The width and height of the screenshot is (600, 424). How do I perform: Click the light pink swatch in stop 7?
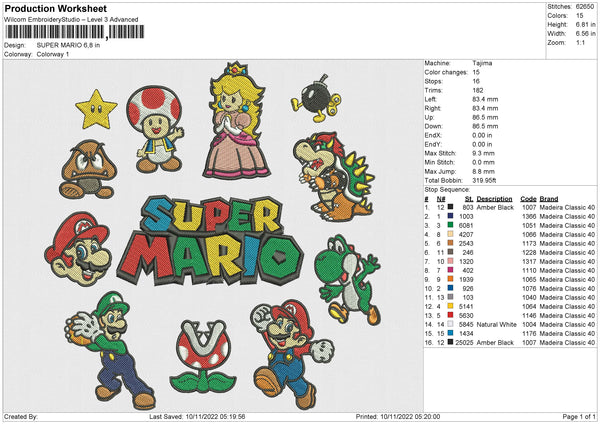[450, 261]
